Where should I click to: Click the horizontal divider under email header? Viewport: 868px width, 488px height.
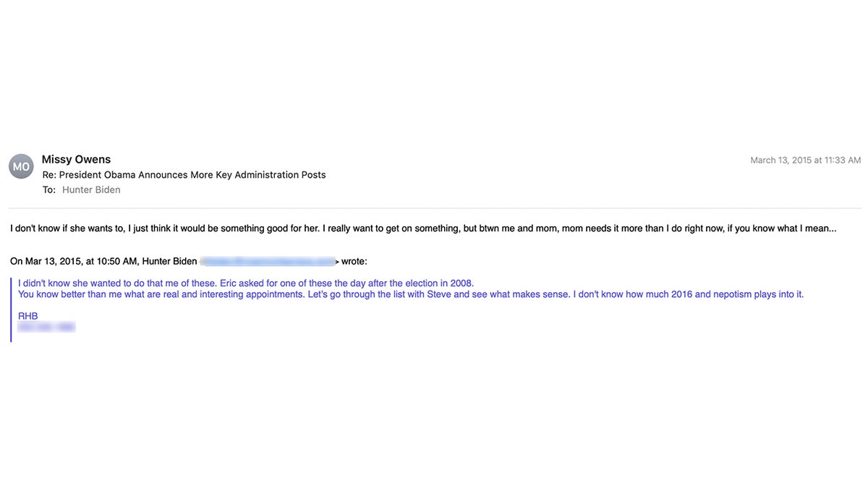click(434, 208)
